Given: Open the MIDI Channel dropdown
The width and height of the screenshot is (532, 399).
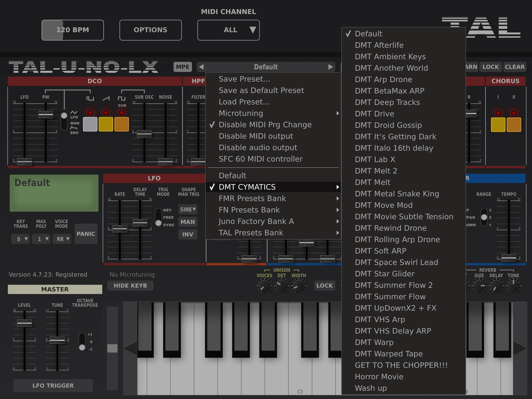Looking at the screenshot, I should coord(229,30).
